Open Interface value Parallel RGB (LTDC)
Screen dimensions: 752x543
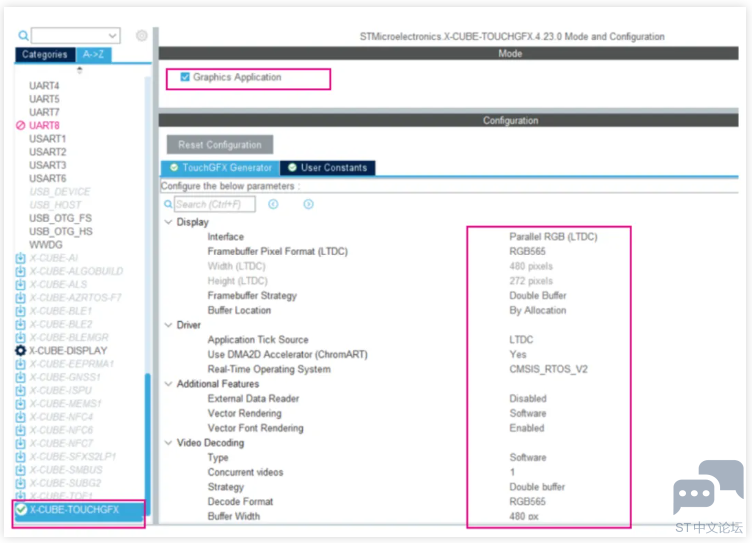[553, 236]
